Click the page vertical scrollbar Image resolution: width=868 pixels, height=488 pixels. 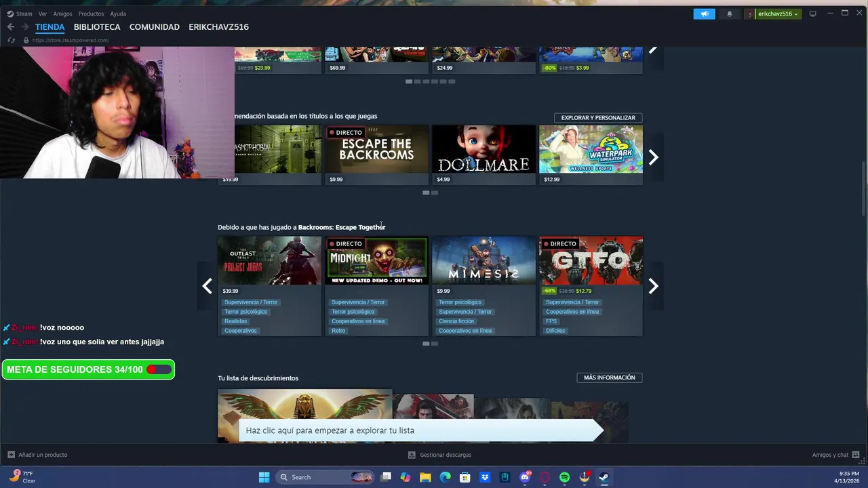pos(864,190)
